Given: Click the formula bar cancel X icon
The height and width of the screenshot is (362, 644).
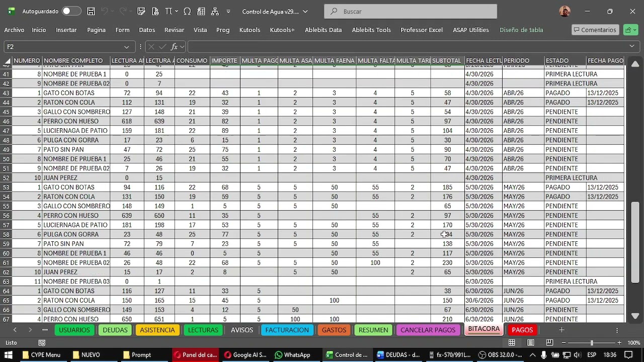Looking at the screenshot, I should click(151, 46).
